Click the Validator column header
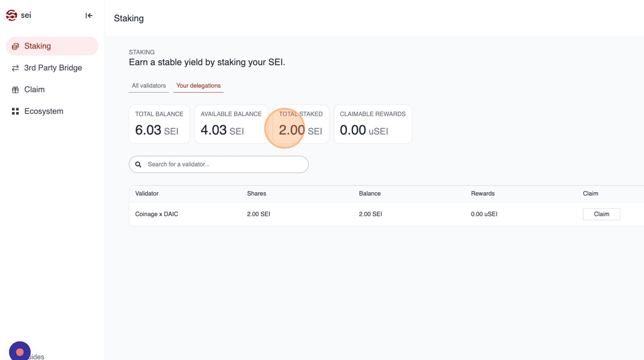Image resolution: width=644 pixels, height=360 pixels. point(147,194)
